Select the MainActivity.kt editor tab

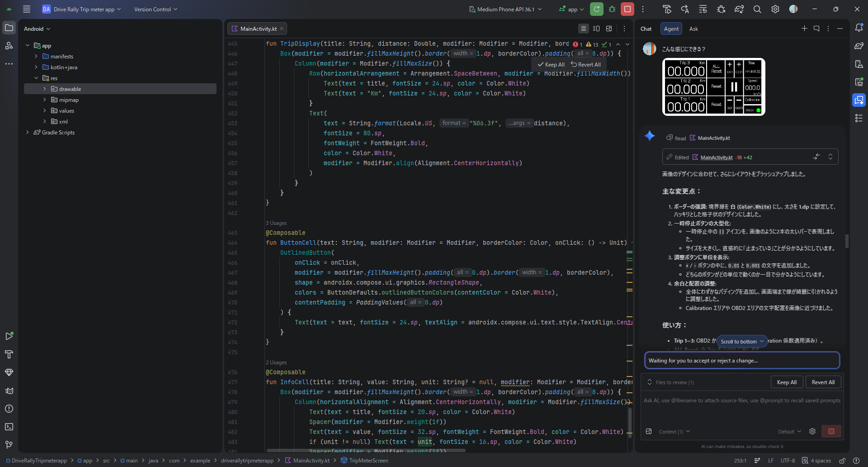(x=258, y=29)
